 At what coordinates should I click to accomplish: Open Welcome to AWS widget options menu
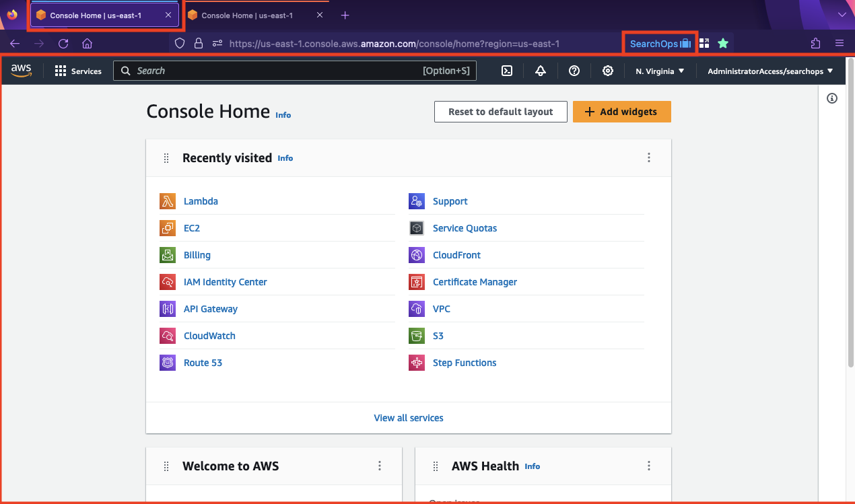(380, 466)
